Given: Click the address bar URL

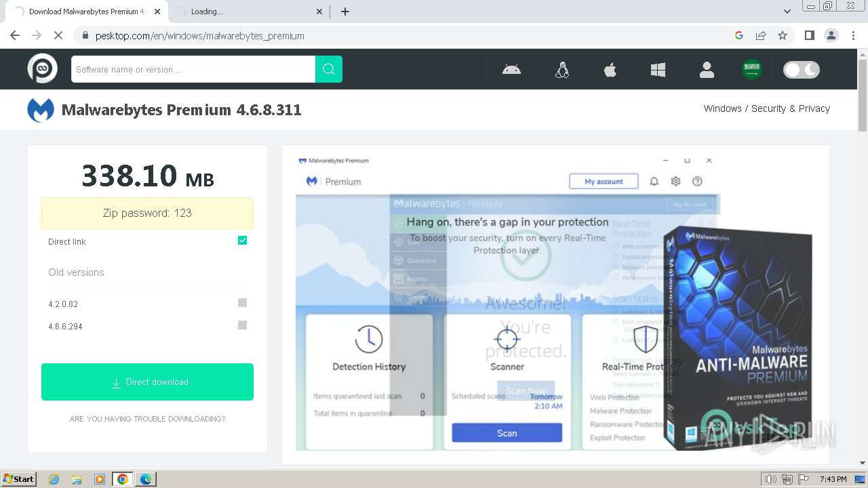Looking at the screenshot, I should pos(200,36).
